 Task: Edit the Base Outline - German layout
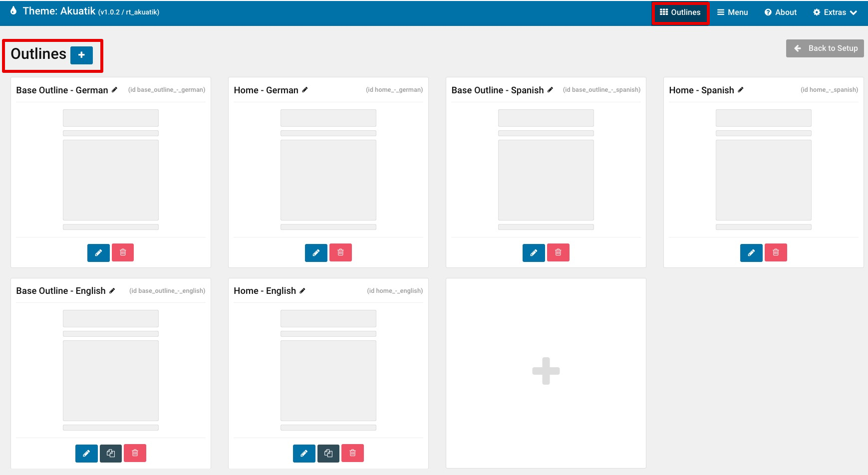[98, 252]
